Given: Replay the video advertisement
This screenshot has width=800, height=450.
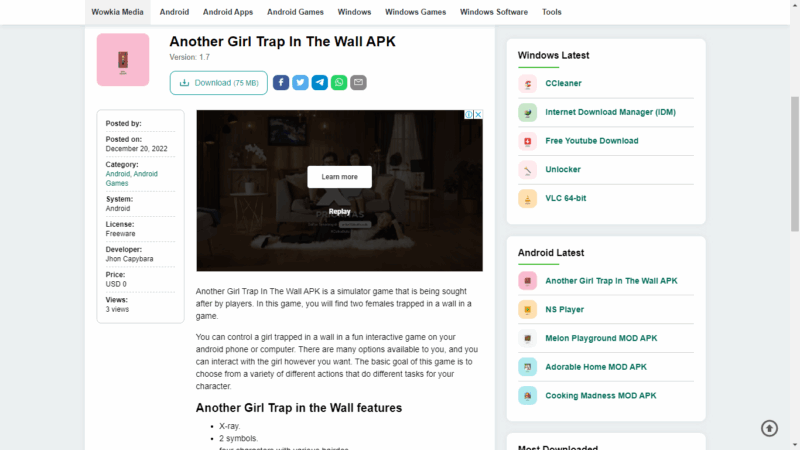Looking at the screenshot, I should click(339, 211).
